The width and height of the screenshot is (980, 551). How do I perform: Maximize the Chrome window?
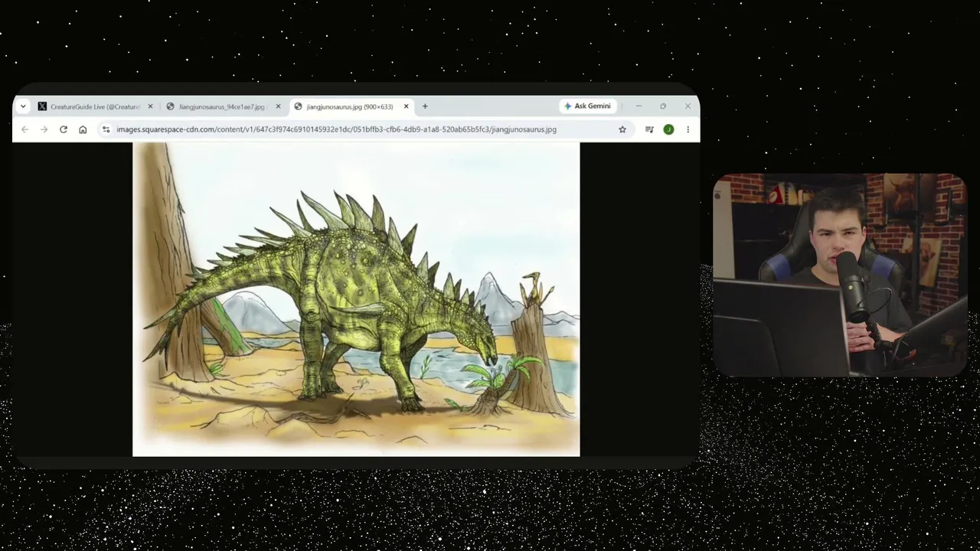click(x=663, y=106)
